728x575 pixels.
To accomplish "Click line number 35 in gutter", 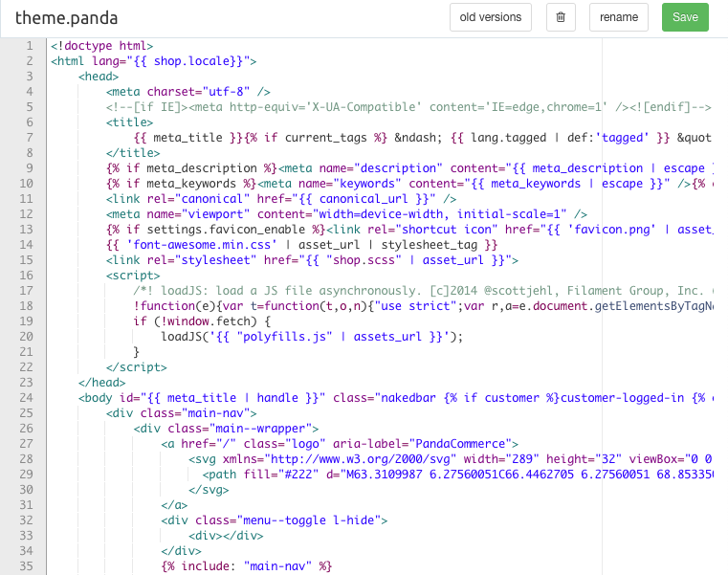I will 27,566.
